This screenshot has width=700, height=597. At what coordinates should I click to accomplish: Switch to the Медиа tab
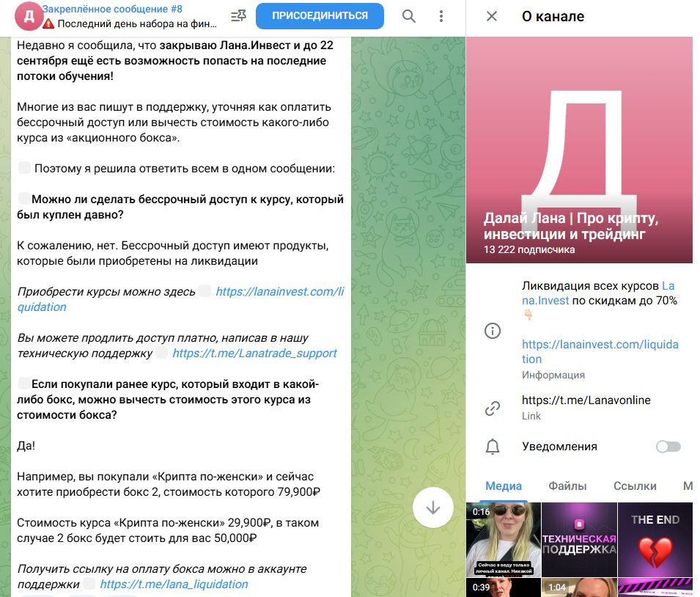504,486
